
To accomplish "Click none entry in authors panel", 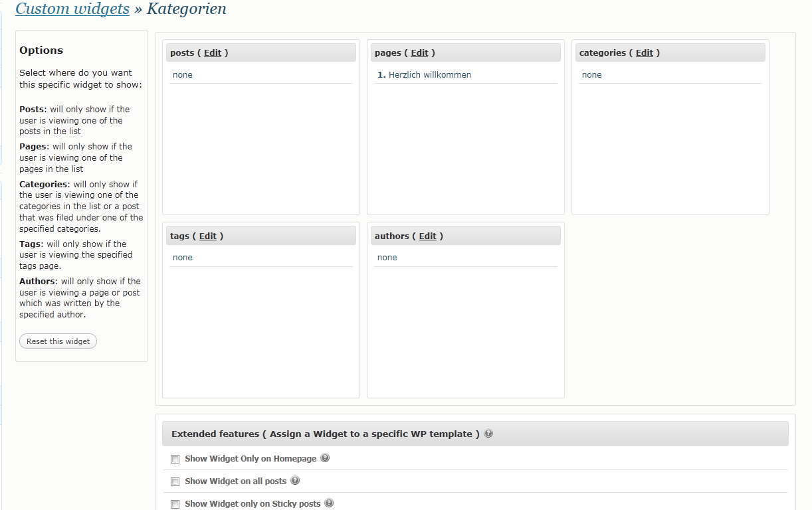I will point(387,258).
